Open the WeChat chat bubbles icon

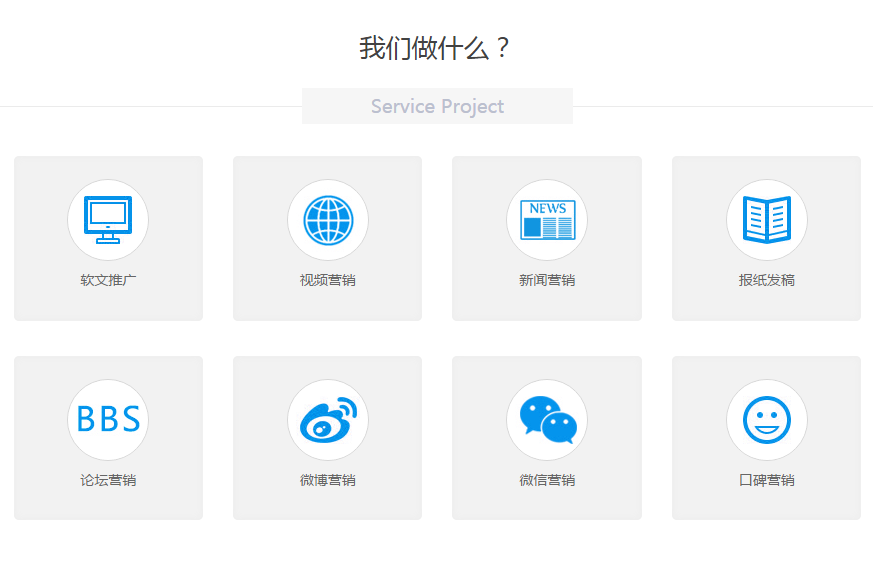[547, 420]
